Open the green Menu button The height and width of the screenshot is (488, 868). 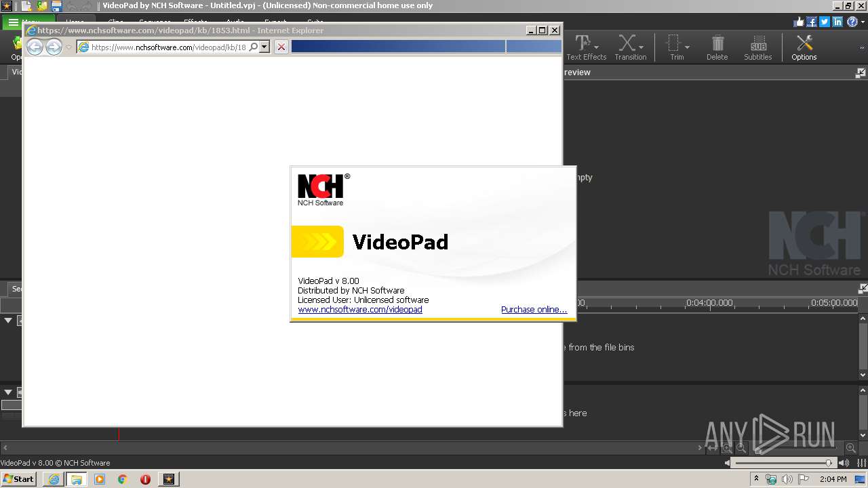[x=27, y=22]
